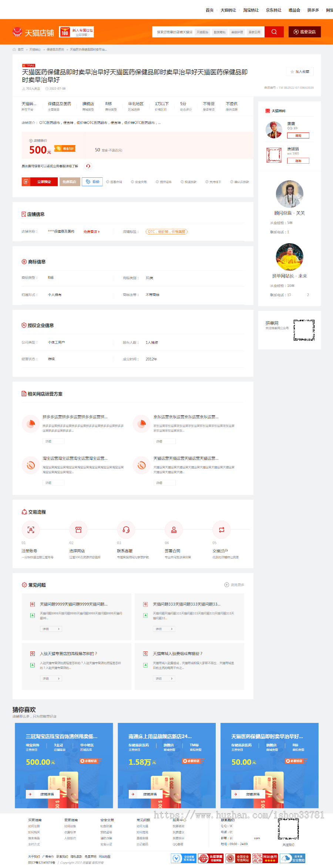Click the 唐唐 advisor avatar

274,130
